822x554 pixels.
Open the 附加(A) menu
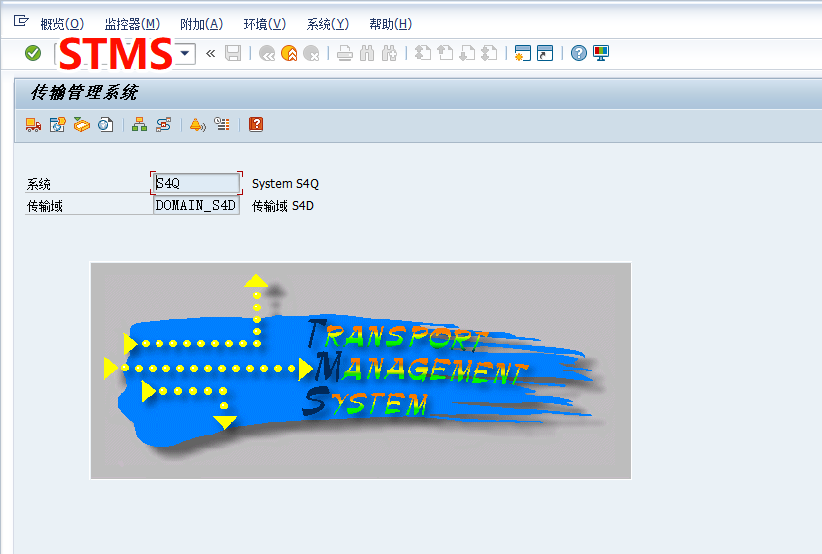click(x=201, y=24)
